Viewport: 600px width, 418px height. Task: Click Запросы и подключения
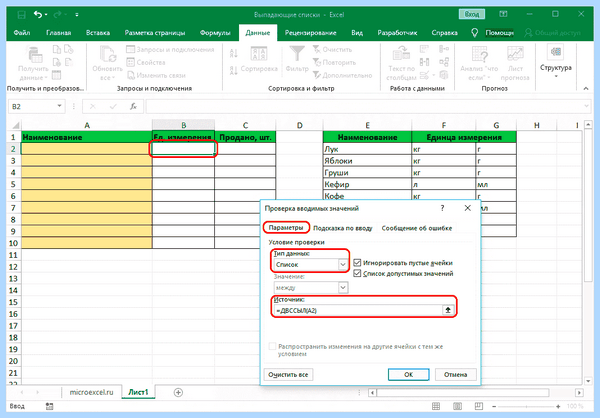[x=170, y=49]
